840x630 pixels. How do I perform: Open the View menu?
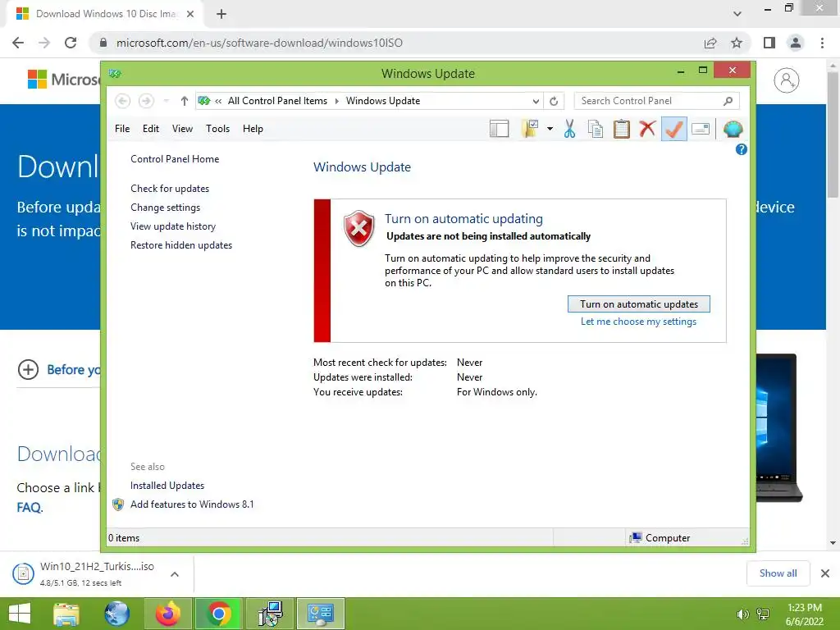click(182, 129)
